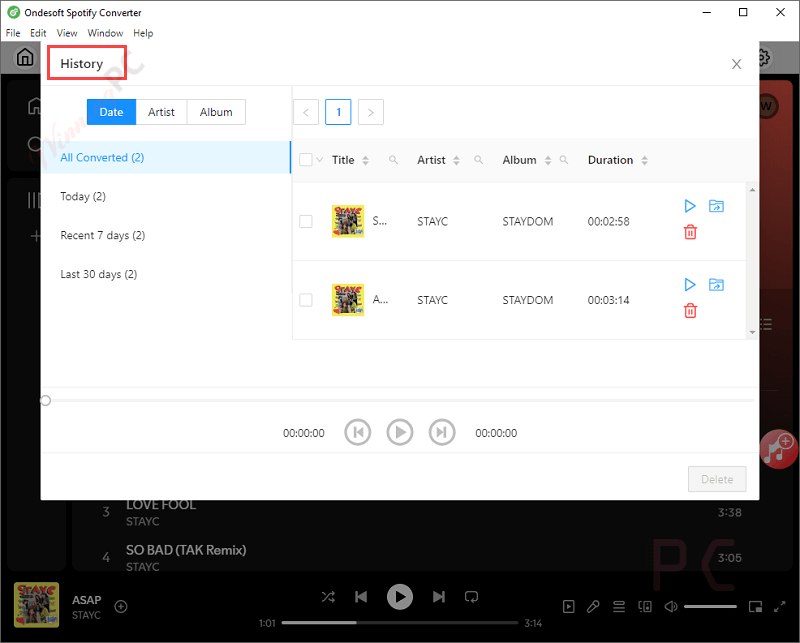Screen dimensions: 800x643
Task: Check the 00:03:14 track row checkbox
Action: [x=306, y=300]
